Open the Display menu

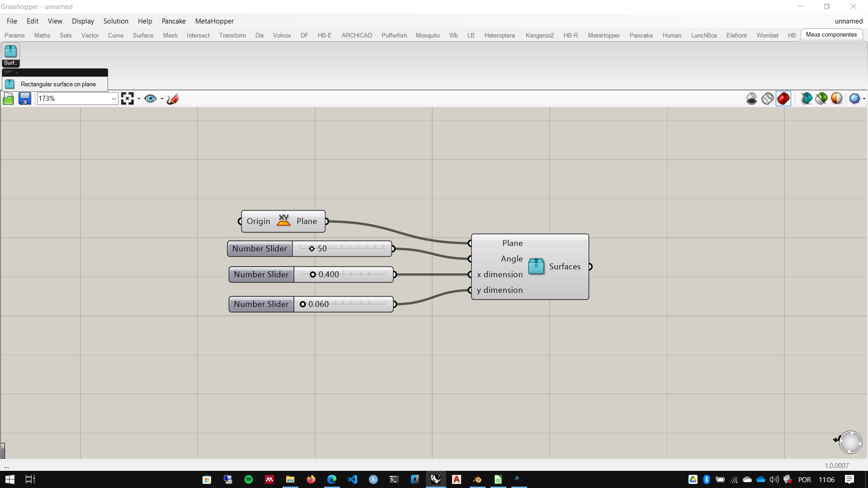(x=83, y=21)
